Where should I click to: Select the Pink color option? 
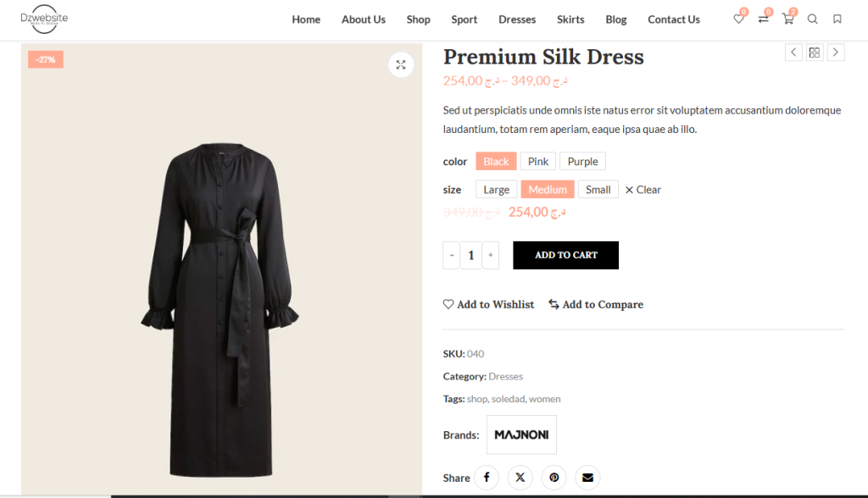coord(537,161)
